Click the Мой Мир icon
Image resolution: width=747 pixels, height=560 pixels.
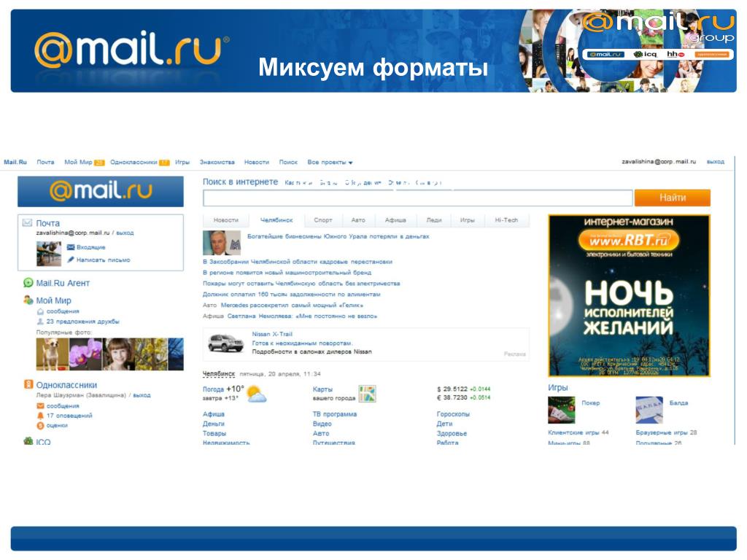(28, 300)
